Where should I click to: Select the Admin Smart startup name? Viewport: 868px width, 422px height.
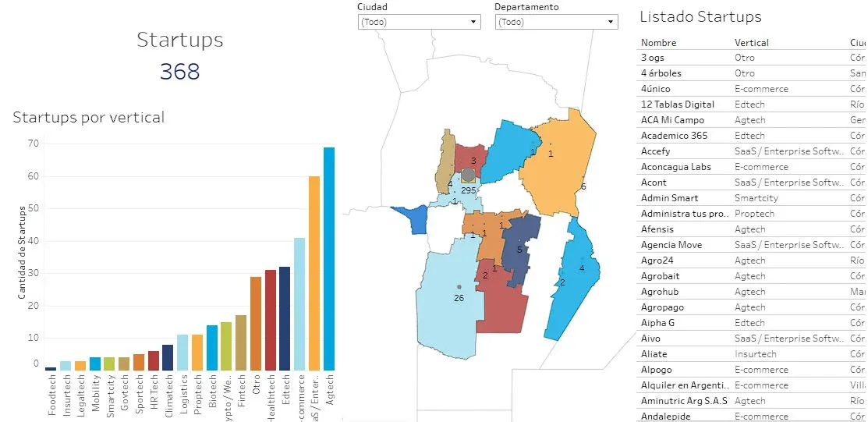(669, 198)
